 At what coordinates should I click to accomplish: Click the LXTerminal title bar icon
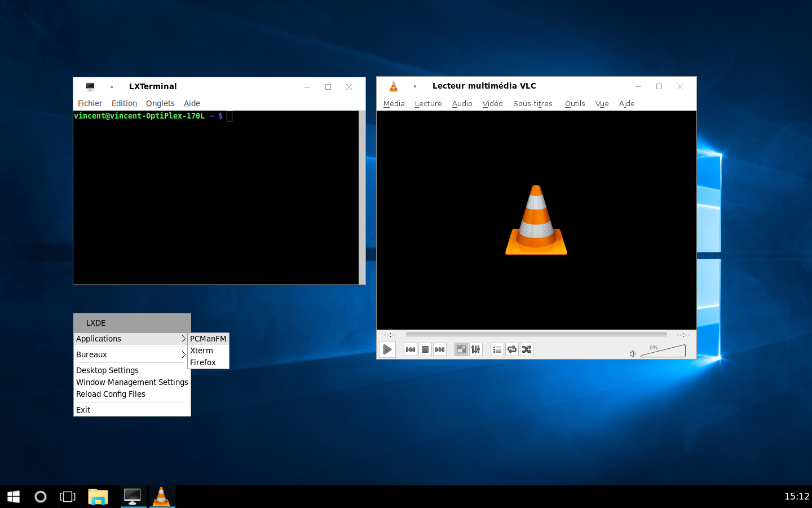[x=90, y=86]
